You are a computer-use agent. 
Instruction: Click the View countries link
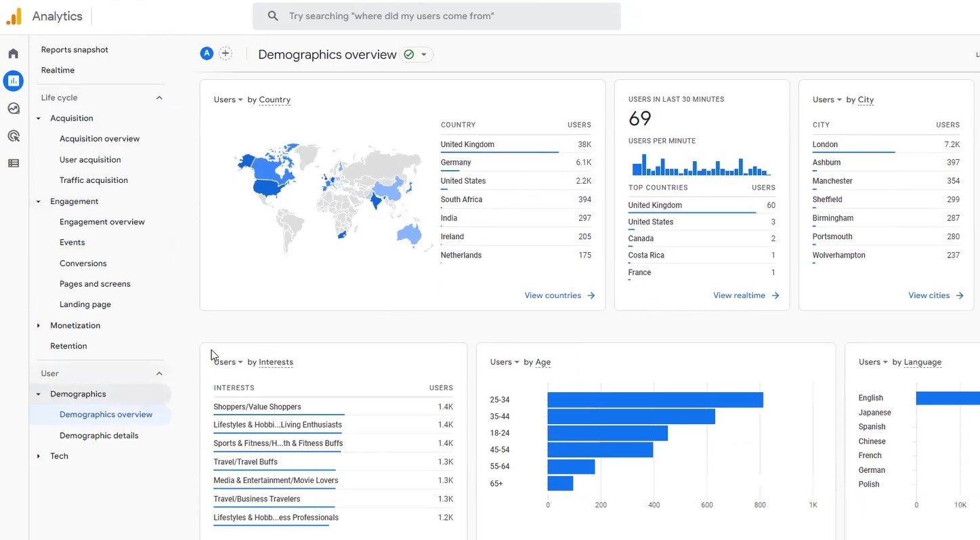[553, 295]
